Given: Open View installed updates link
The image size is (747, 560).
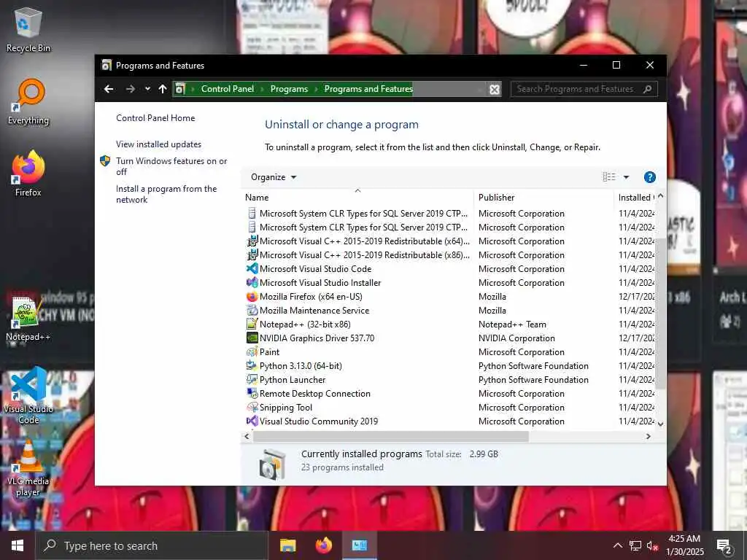Looking at the screenshot, I should click(x=158, y=144).
